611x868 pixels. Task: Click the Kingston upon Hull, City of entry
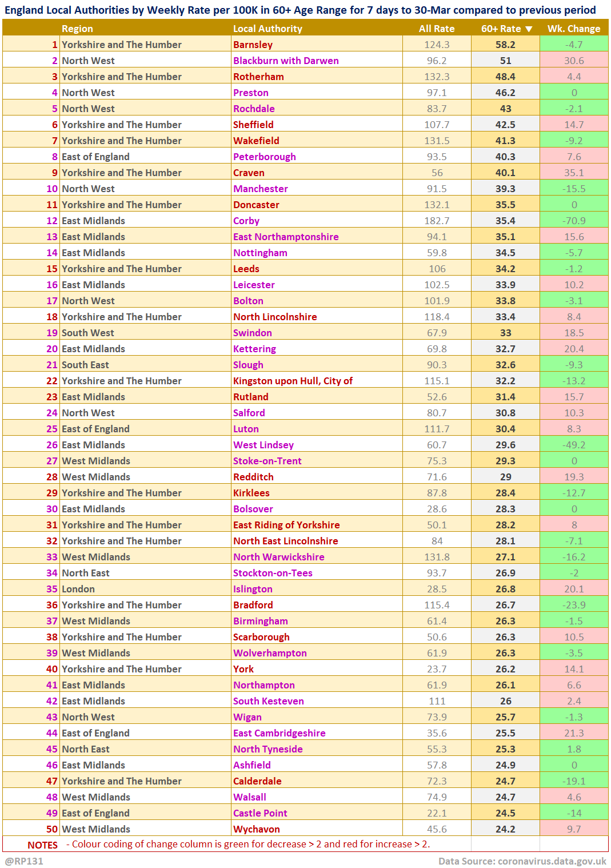point(293,381)
